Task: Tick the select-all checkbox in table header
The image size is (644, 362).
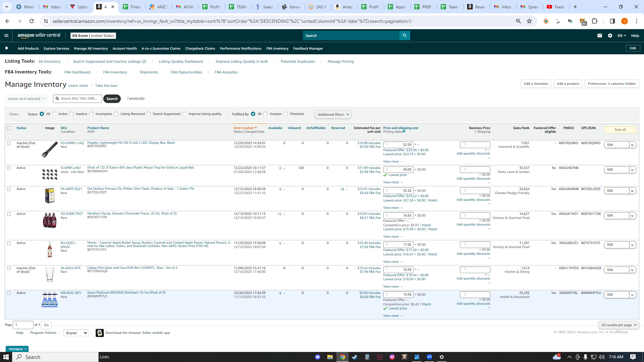Action: tap(9, 128)
